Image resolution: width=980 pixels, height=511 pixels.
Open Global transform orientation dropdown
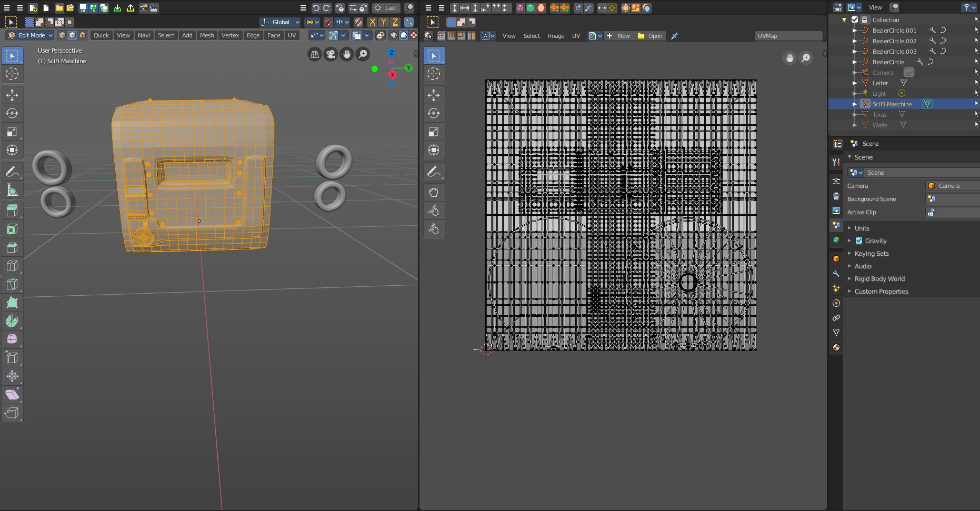(280, 22)
